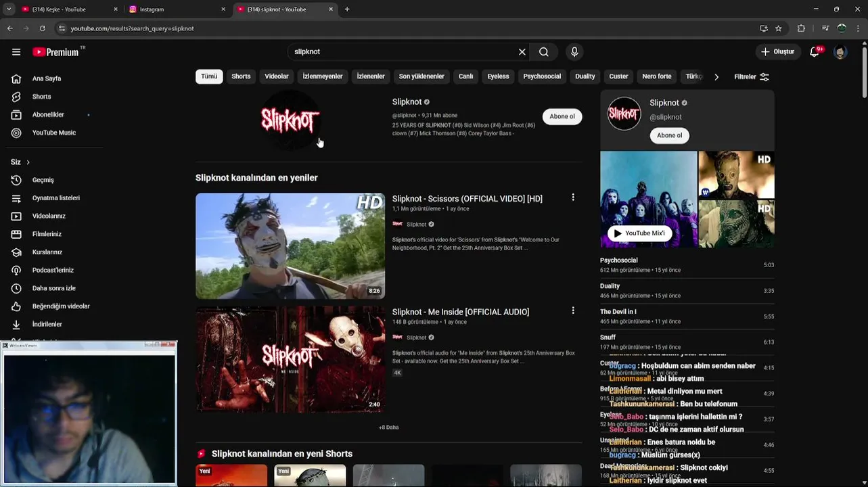This screenshot has width=868, height=487.
Task: Expand the Siz section chevron
Action: (28, 162)
